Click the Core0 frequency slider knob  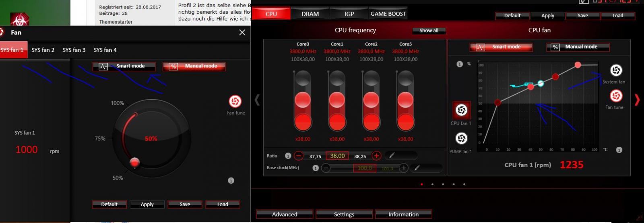[303, 99]
